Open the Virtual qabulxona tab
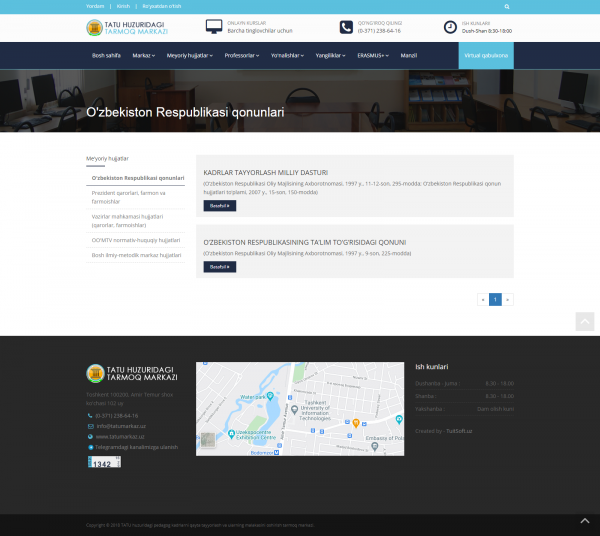The height and width of the screenshot is (536, 600). (x=486, y=56)
